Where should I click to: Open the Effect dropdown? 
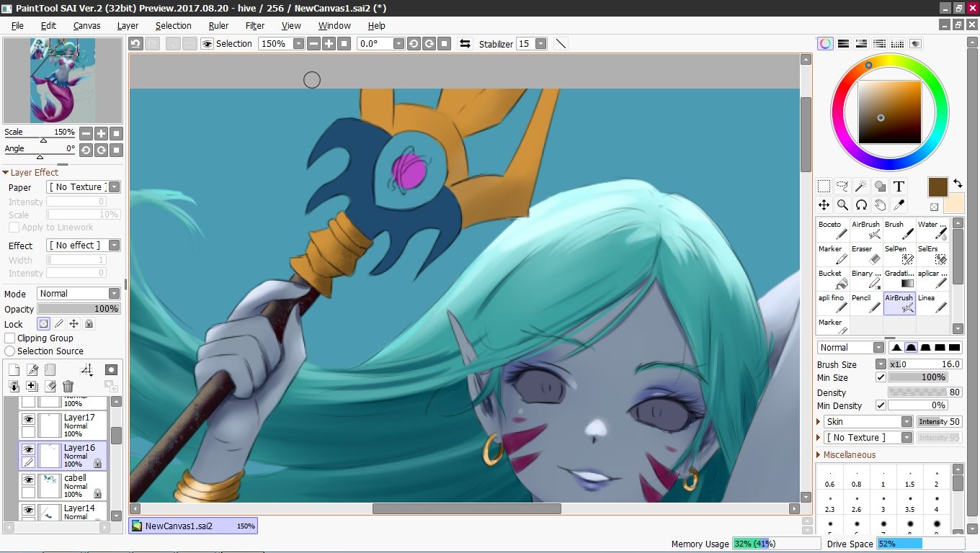click(114, 246)
